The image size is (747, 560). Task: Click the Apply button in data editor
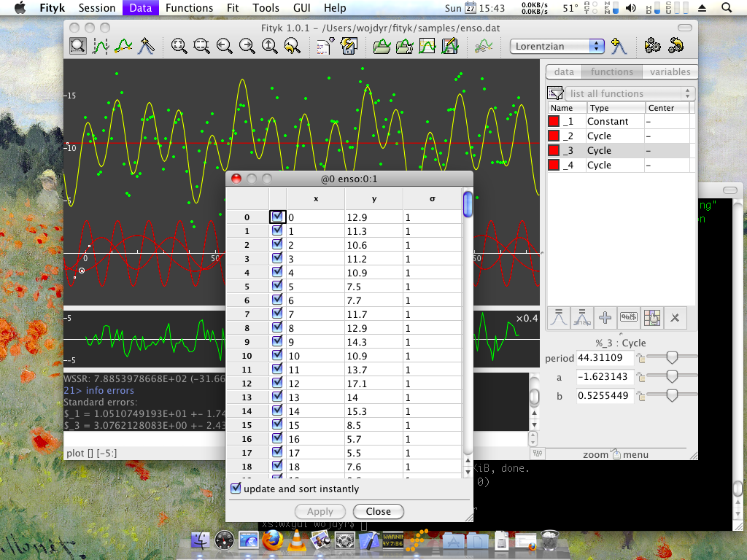[320, 511]
